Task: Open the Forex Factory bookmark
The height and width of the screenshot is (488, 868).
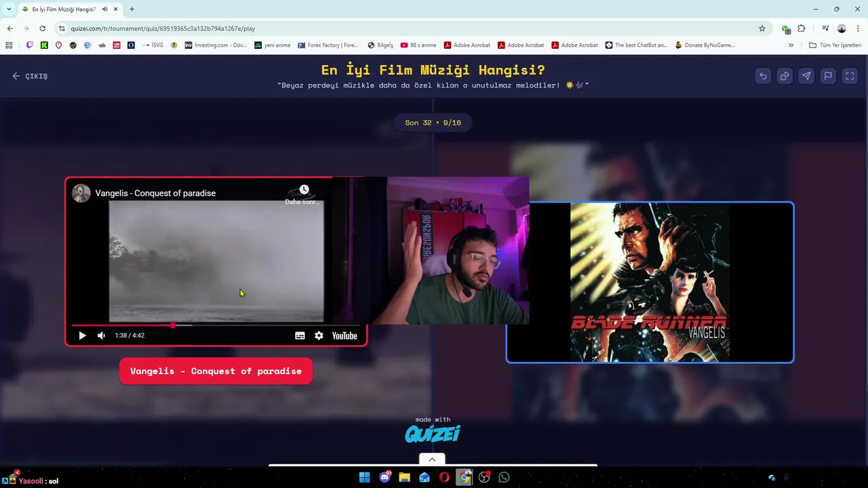Action: tap(328, 45)
